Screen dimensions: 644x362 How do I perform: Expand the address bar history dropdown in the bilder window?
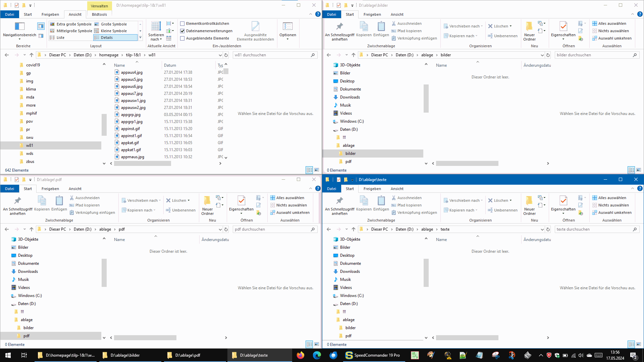pos(542,55)
